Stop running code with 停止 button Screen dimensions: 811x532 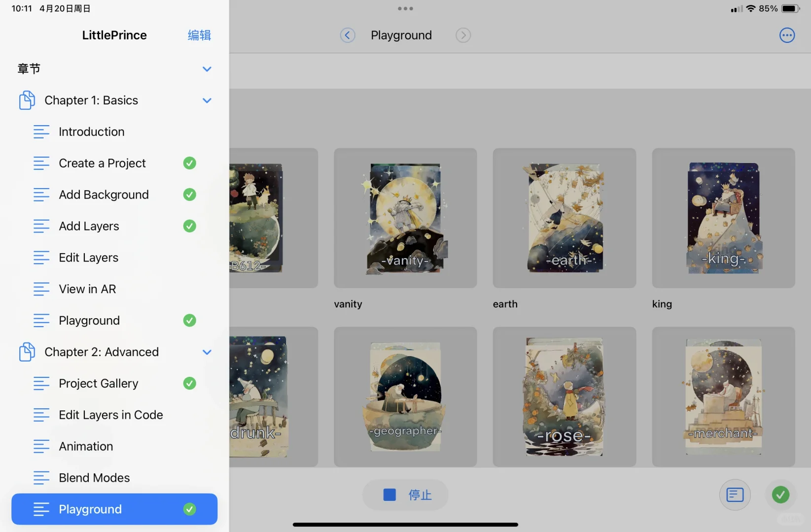(405, 495)
